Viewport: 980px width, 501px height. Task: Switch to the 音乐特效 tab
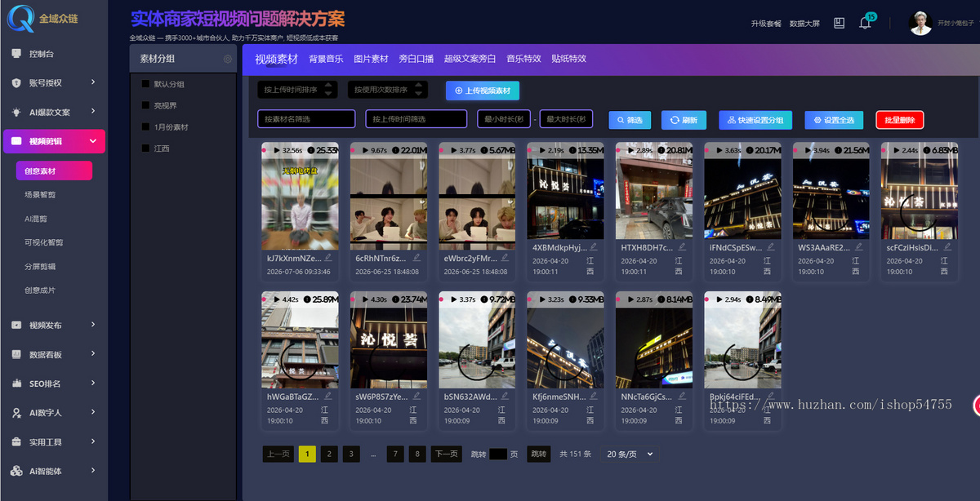523,59
